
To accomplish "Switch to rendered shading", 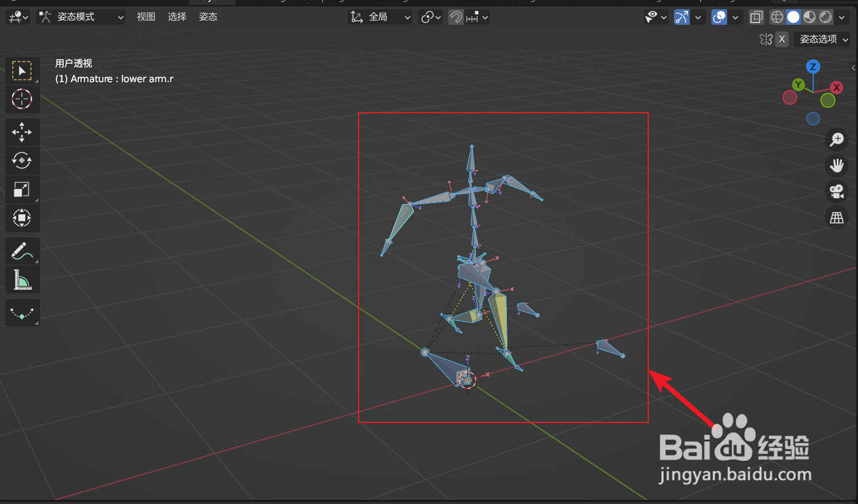I will 825,17.
